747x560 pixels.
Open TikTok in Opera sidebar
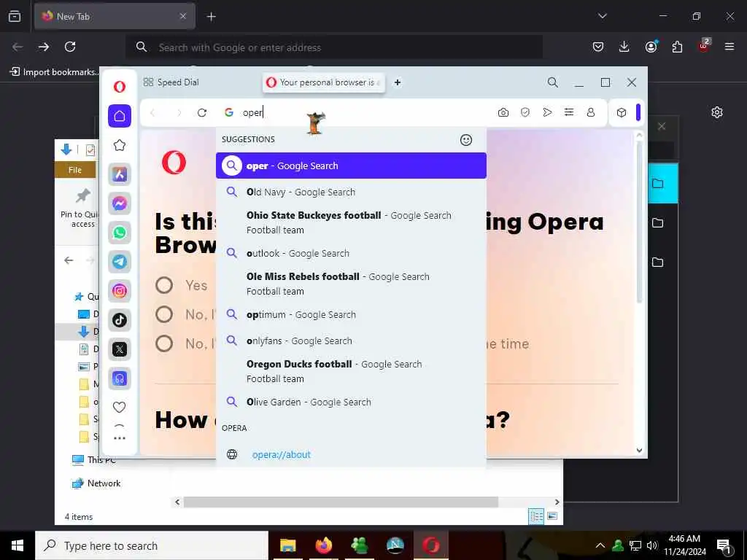coord(120,320)
